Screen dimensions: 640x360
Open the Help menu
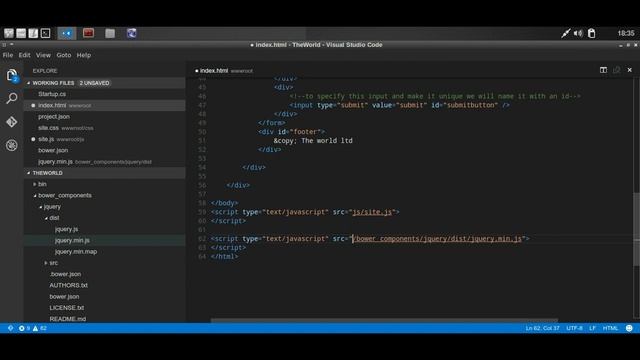click(84, 55)
